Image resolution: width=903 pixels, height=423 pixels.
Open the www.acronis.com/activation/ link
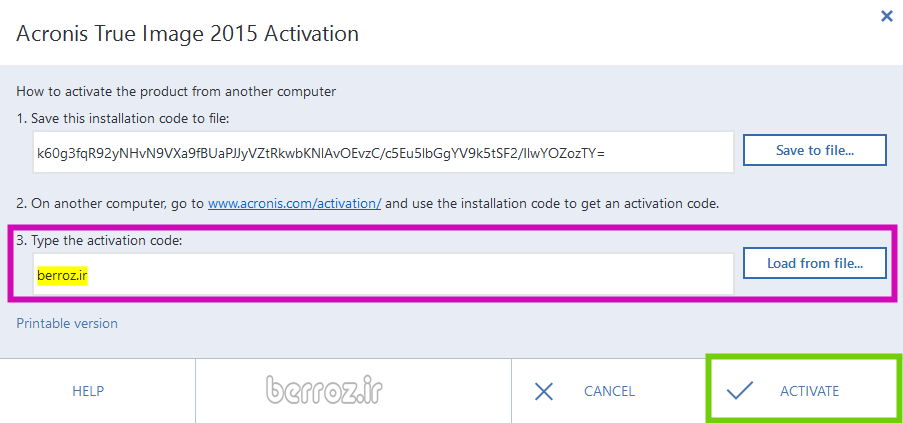pos(294,203)
